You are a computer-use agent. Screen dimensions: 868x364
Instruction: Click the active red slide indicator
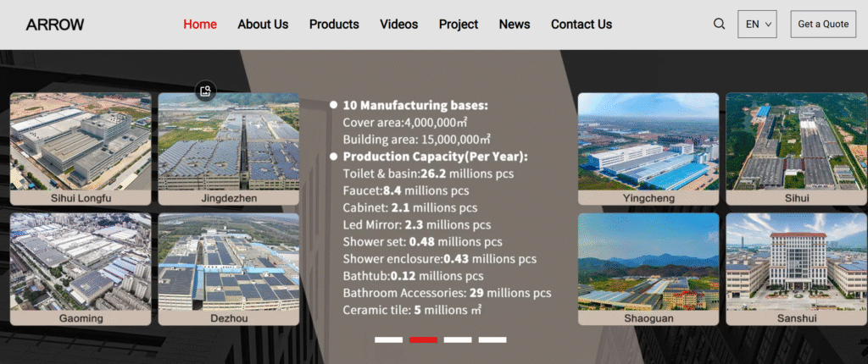(x=423, y=339)
